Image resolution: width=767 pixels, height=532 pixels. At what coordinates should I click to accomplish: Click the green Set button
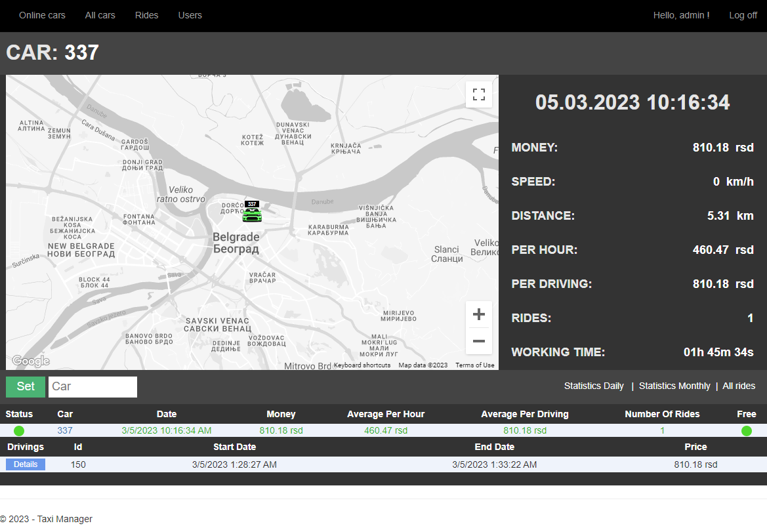click(26, 387)
